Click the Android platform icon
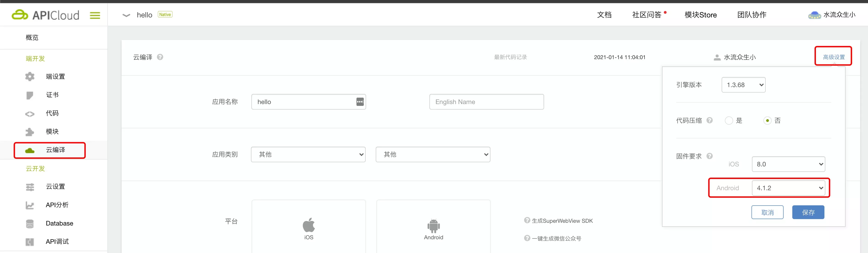Screen dimensions: 868x253 pyautogui.click(x=433, y=225)
